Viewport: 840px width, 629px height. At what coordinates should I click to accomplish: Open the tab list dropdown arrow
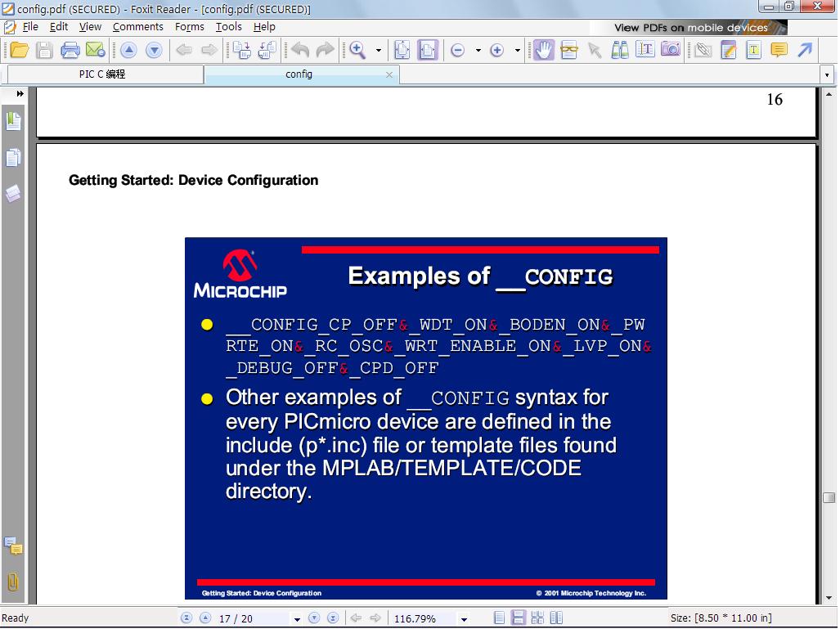click(827, 75)
